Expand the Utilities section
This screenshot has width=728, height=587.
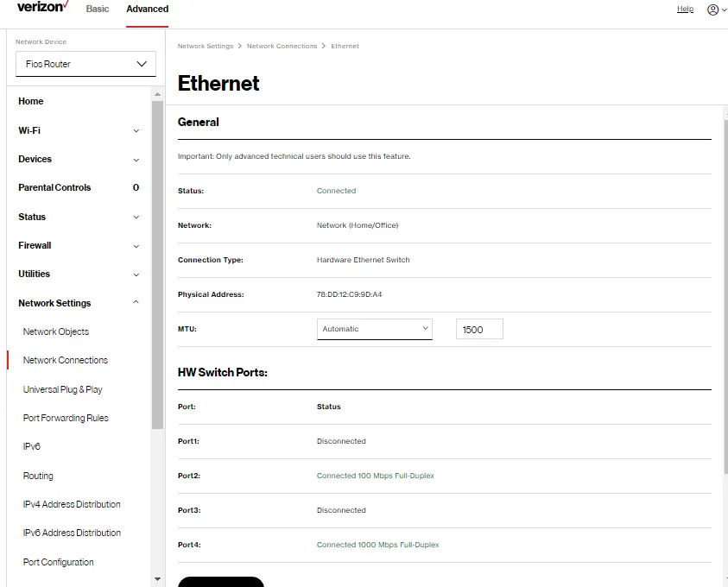click(135, 274)
